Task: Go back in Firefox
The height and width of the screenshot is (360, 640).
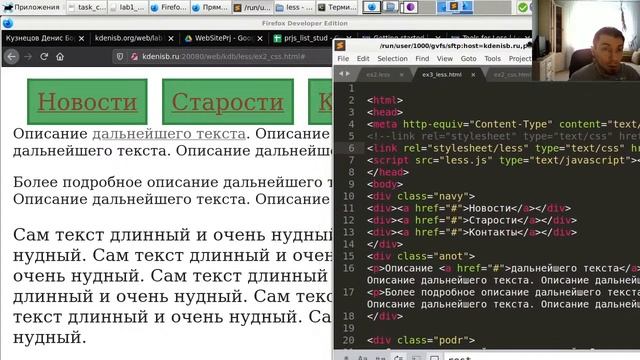Action: [x=11, y=57]
